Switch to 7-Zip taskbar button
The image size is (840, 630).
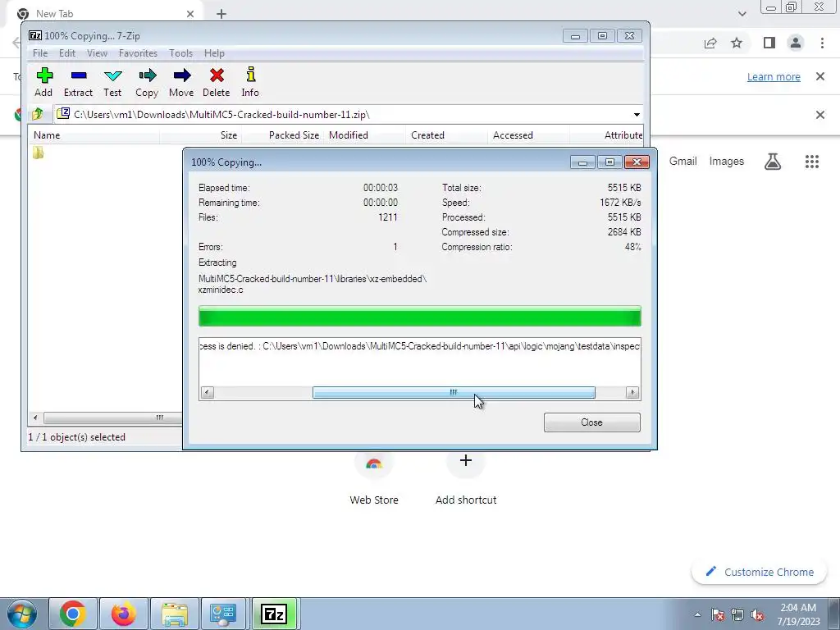[274, 614]
